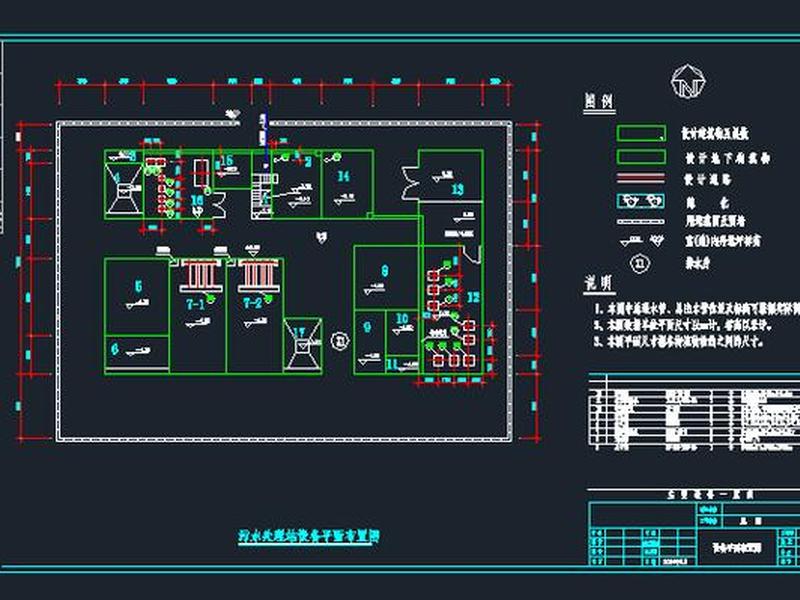
Task: Select the room label "16"
Action: [227, 160]
